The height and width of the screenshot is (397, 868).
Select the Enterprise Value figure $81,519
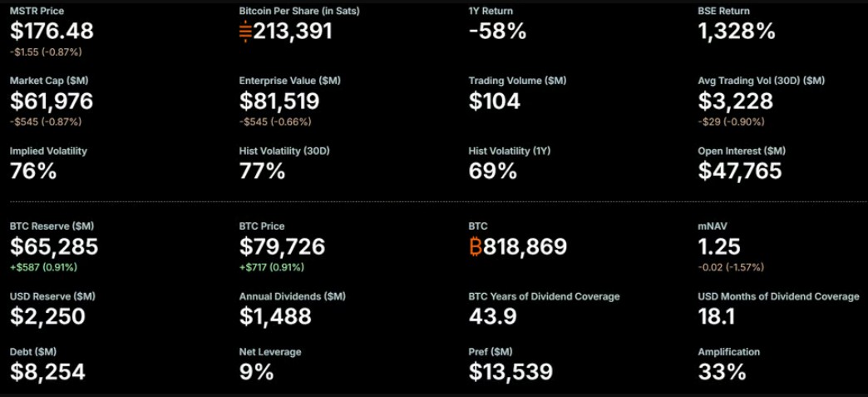[x=279, y=101]
